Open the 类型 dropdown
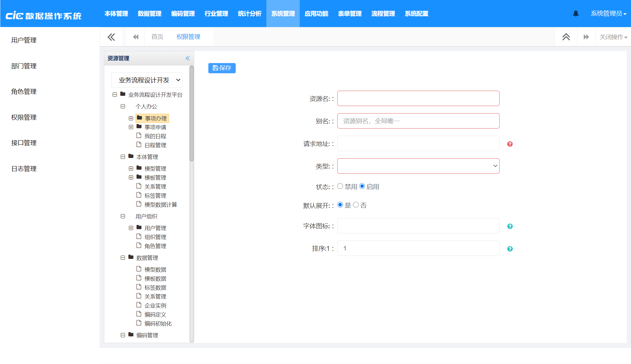This screenshot has width=631, height=364. [x=418, y=166]
